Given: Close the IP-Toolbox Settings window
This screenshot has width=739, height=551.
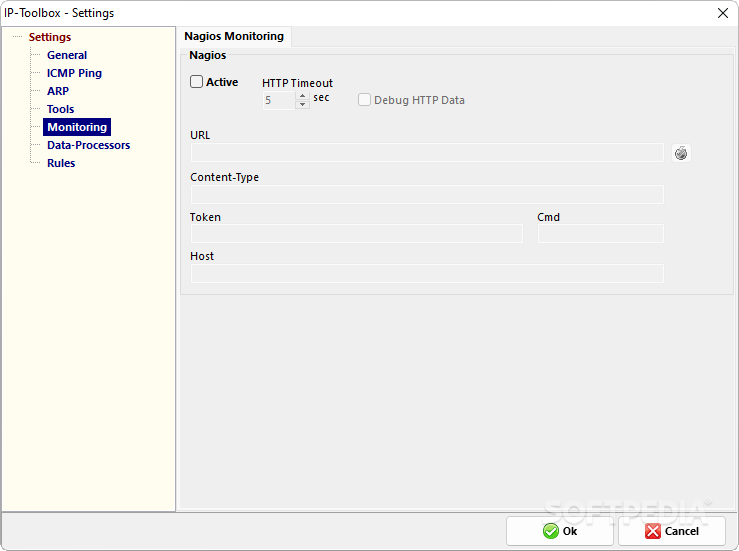Looking at the screenshot, I should coord(723,13).
